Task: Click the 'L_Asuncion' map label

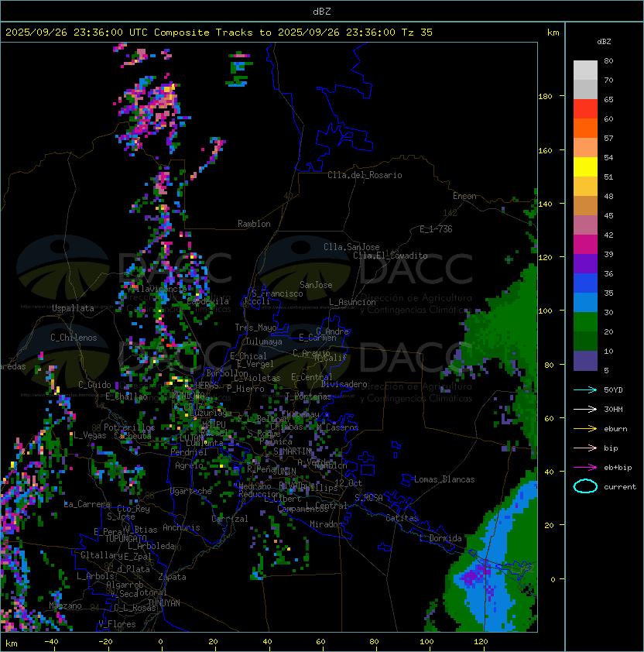Action: point(352,302)
